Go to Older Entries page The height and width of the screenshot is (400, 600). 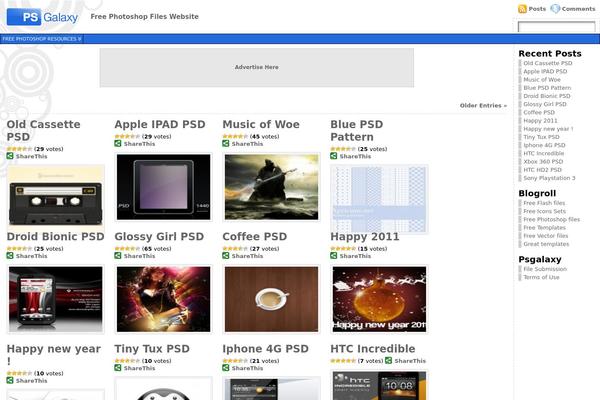[x=483, y=105]
